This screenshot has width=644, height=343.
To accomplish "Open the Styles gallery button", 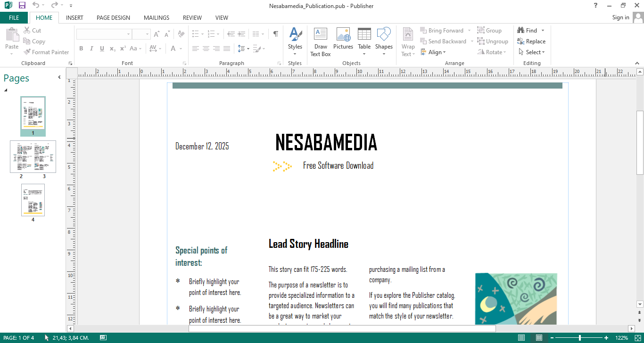I will (x=295, y=42).
